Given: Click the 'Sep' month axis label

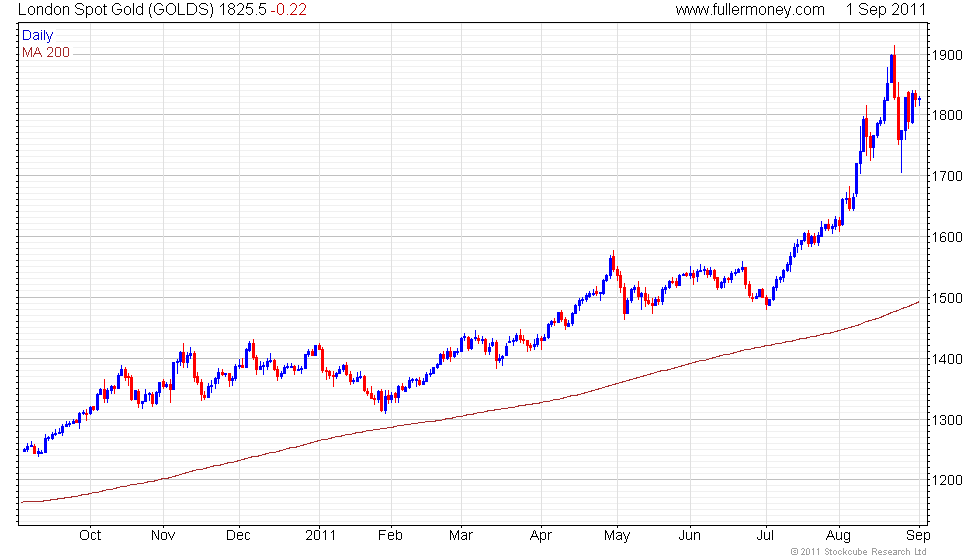Looking at the screenshot, I should 918,536.
